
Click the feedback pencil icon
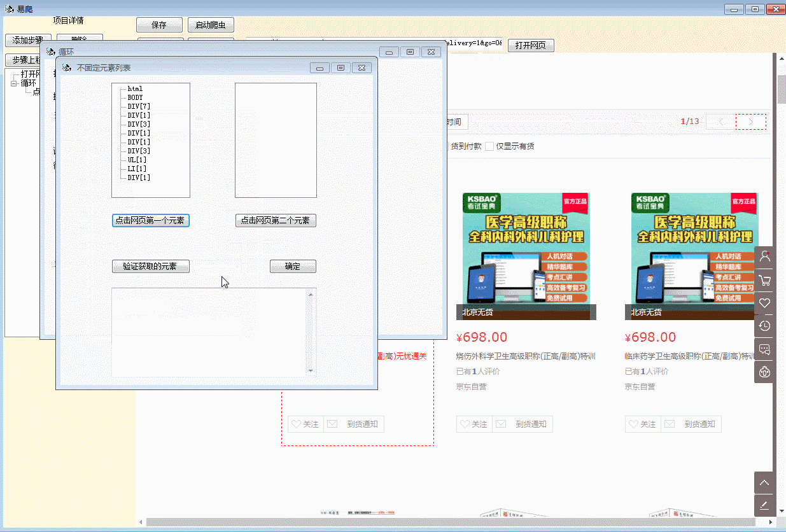point(764,505)
